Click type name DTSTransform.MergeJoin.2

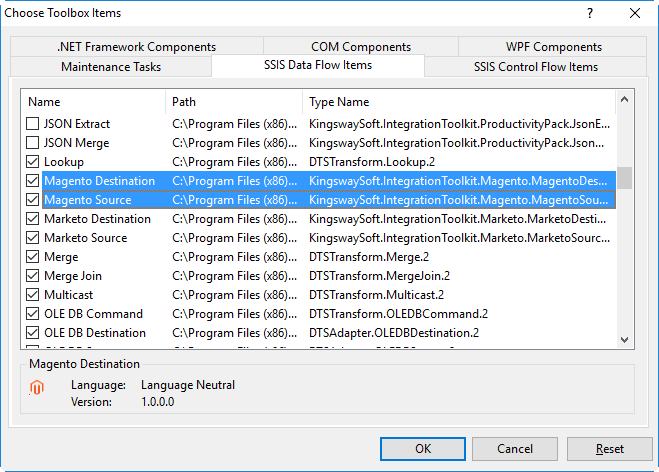(x=380, y=276)
